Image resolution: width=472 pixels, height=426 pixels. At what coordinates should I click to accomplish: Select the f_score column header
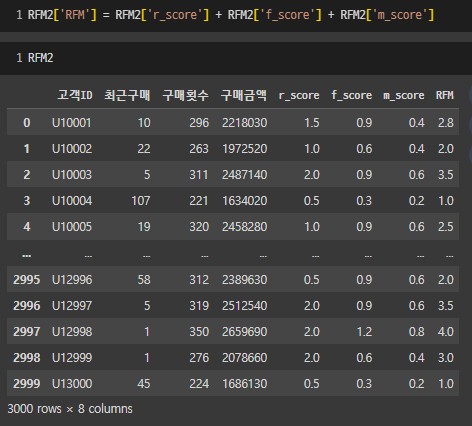352,96
